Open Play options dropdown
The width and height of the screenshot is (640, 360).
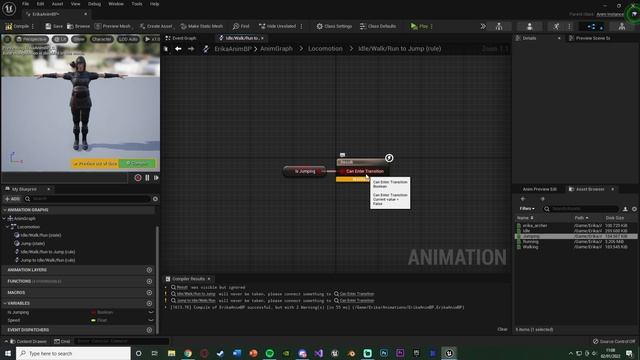431,26
